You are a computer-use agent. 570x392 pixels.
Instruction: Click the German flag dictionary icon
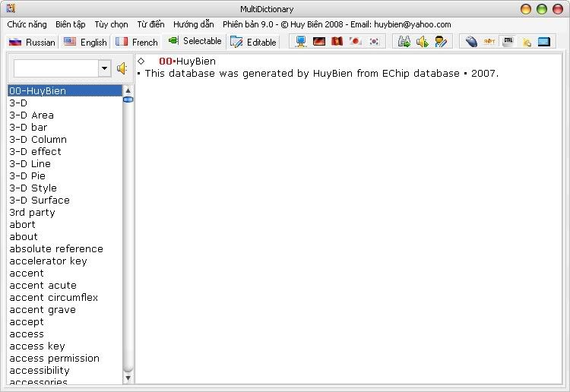[x=319, y=41]
